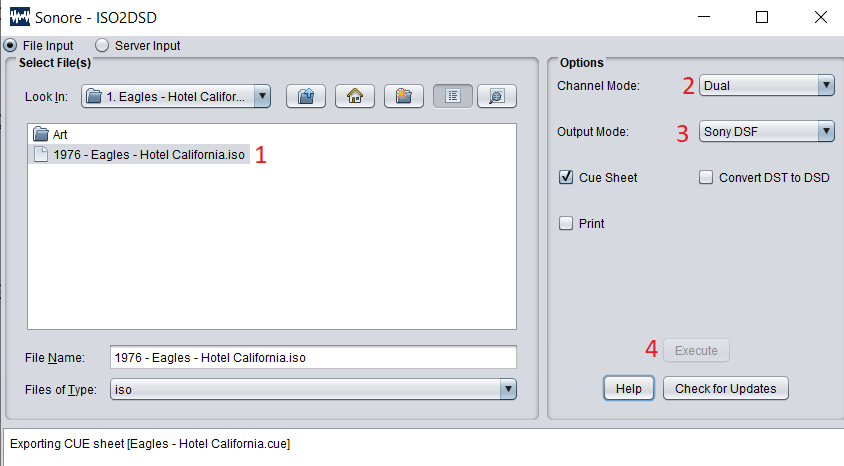Click the status line Exporting CUE sheet text

point(150,443)
